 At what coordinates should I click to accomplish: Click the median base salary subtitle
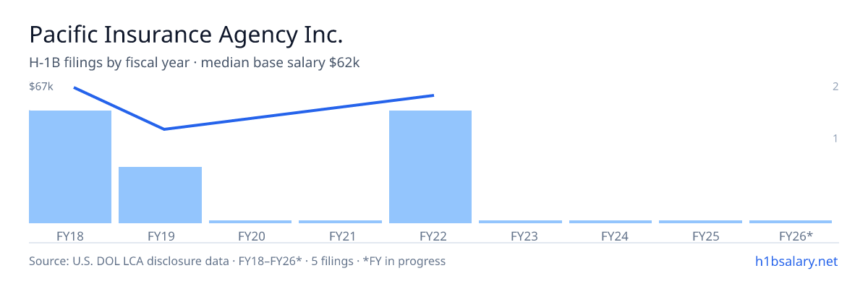[x=281, y=63]
